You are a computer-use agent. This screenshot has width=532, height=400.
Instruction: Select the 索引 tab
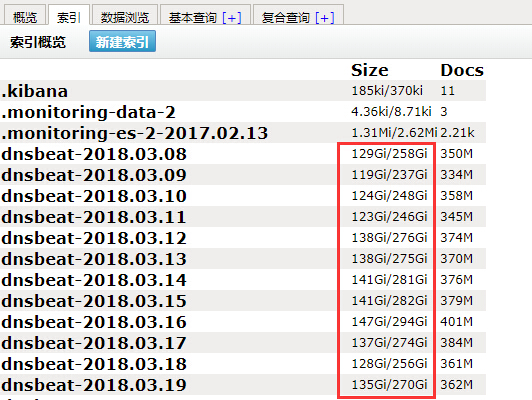tap(69, 17)
